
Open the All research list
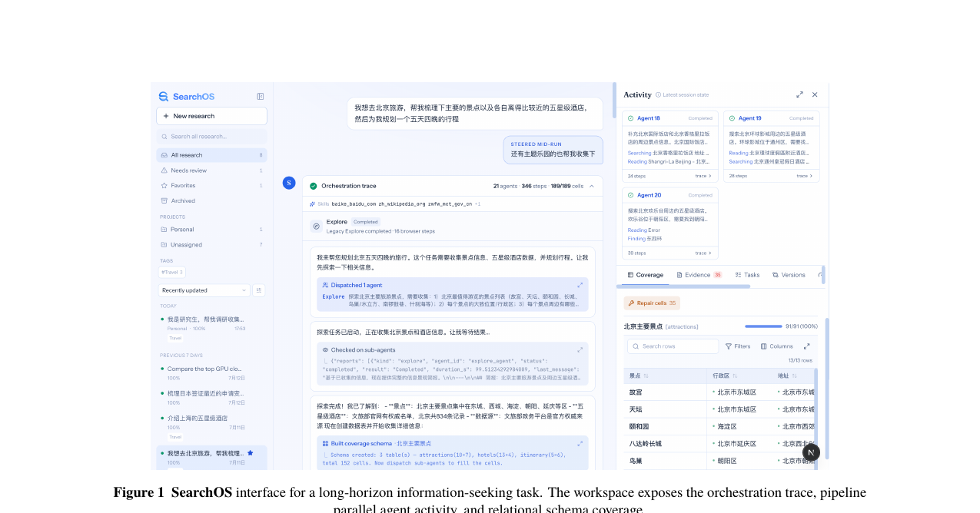click(x=211, y=155)
